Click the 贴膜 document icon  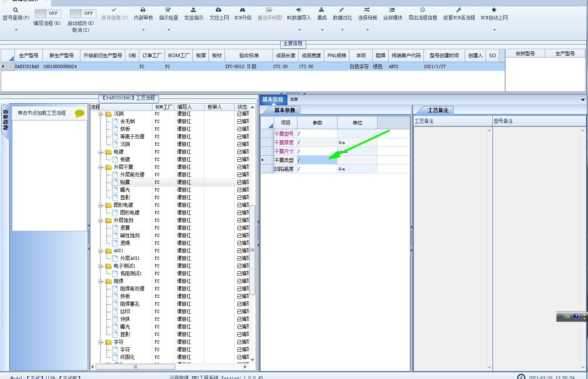tap(115, 182)
